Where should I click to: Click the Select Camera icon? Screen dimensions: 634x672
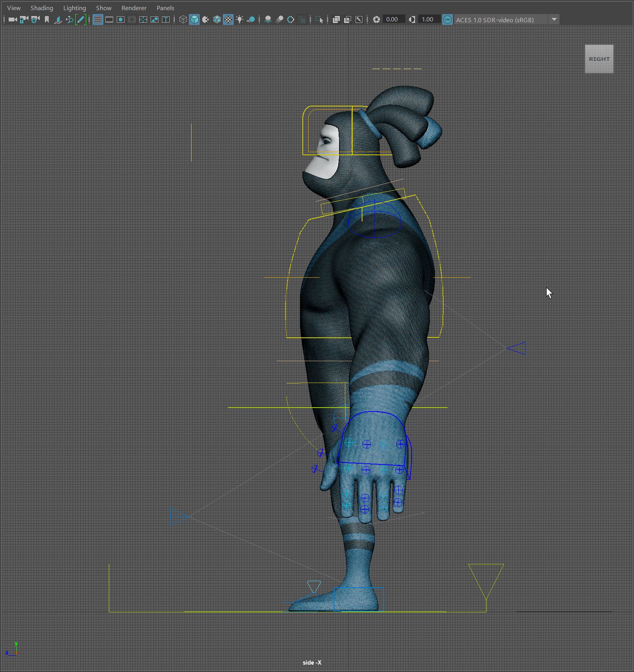[x=12, y=20]
